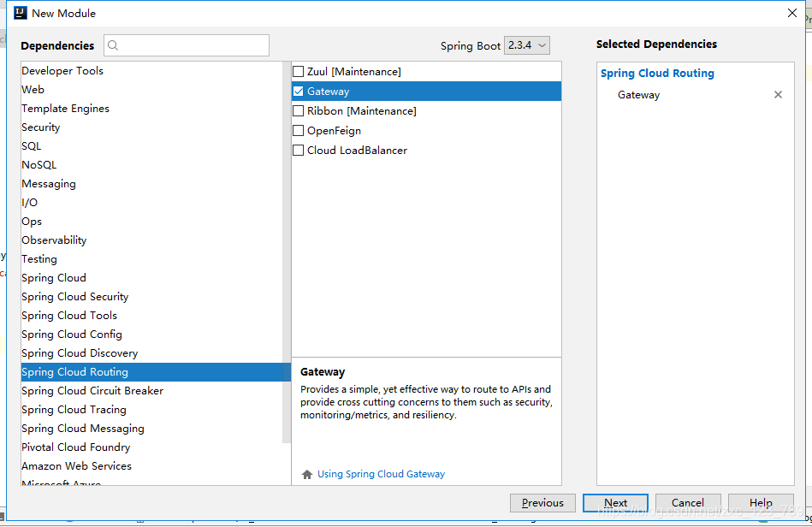
Task: Select the Observability category
Action: (x=152, y=240)
